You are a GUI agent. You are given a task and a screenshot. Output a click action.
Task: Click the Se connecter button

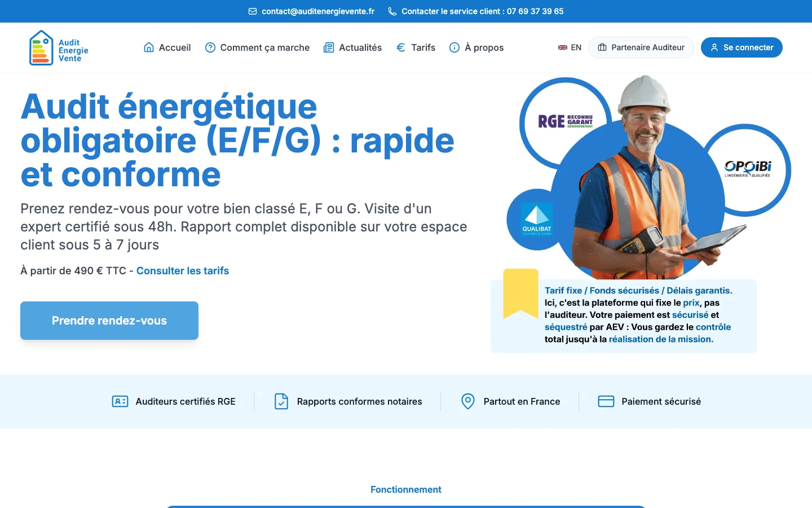point(742,47)
